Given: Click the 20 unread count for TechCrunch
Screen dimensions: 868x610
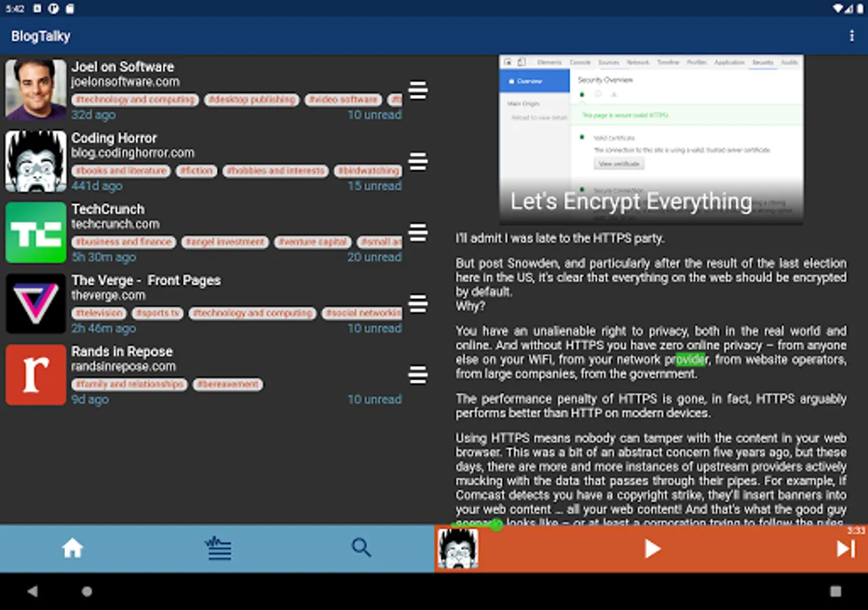Looking at the screenshot, I should click(x=375, y=257).
